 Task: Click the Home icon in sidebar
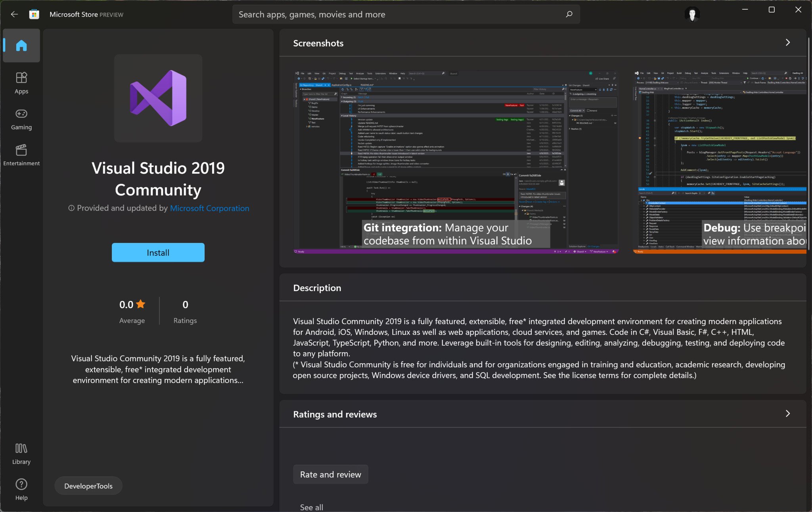point(22,46)
